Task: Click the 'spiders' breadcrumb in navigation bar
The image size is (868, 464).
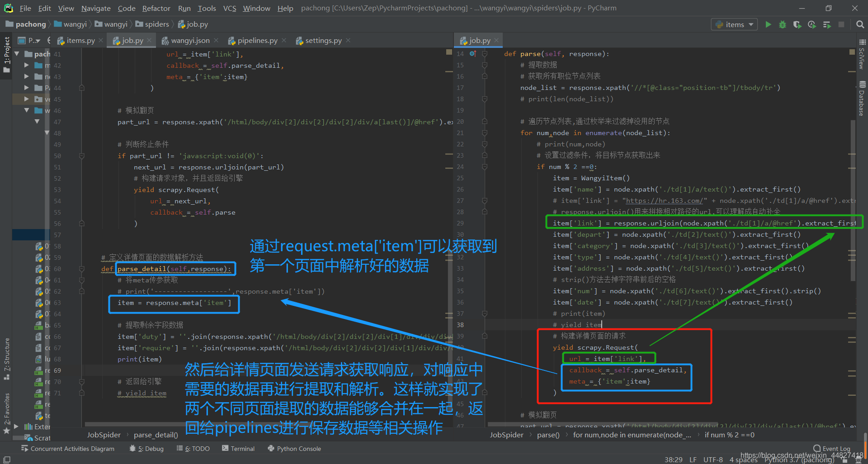Action: click(x=152, y=24)
